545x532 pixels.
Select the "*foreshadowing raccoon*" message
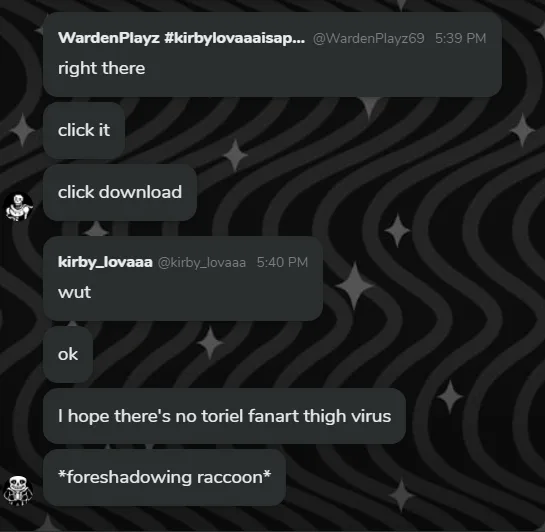[x=164, y=477]
